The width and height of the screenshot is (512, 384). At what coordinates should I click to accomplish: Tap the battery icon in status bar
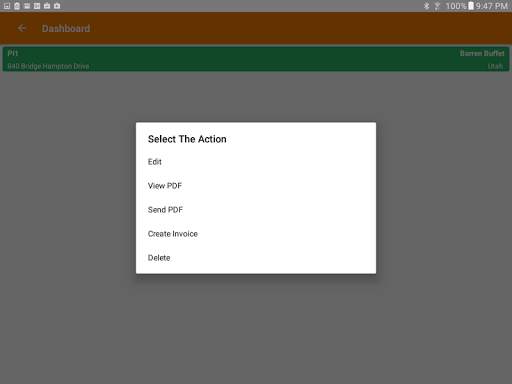pyautogui.click(x=471, y=6)
